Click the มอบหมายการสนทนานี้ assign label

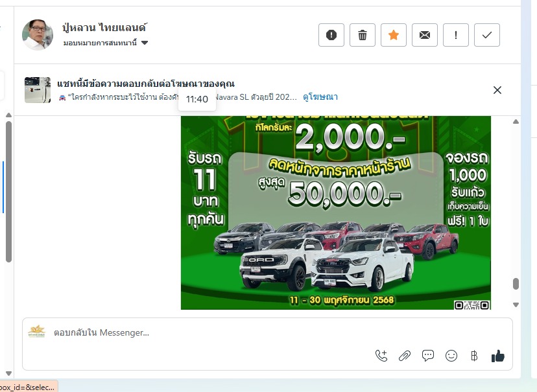point(100,43)
